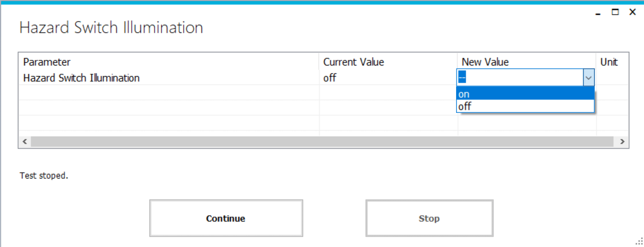Image resolution: width=644 pixels, height=247 pixels.
Task: Click the New Value combo box field
Action: click(x=520, y=77)
